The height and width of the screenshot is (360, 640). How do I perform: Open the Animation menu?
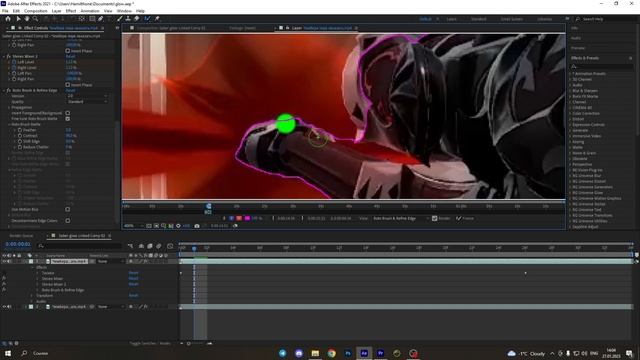click(x=90, y=11)
